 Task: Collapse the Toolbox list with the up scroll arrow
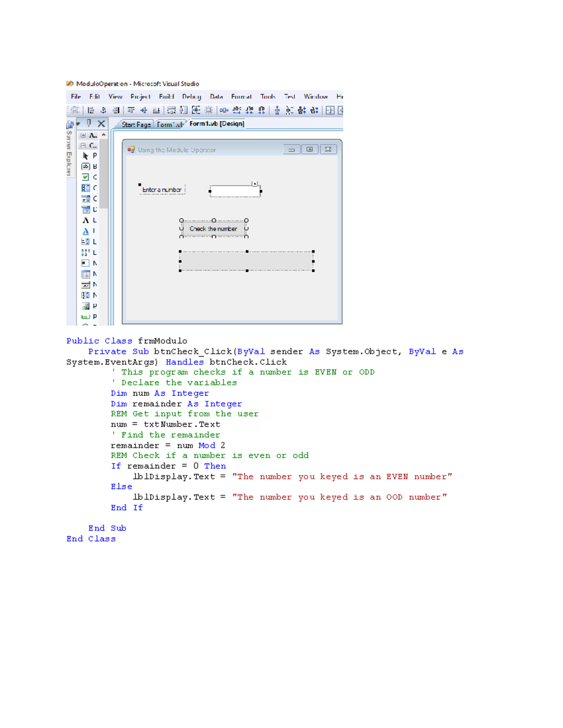pos(104,135)
